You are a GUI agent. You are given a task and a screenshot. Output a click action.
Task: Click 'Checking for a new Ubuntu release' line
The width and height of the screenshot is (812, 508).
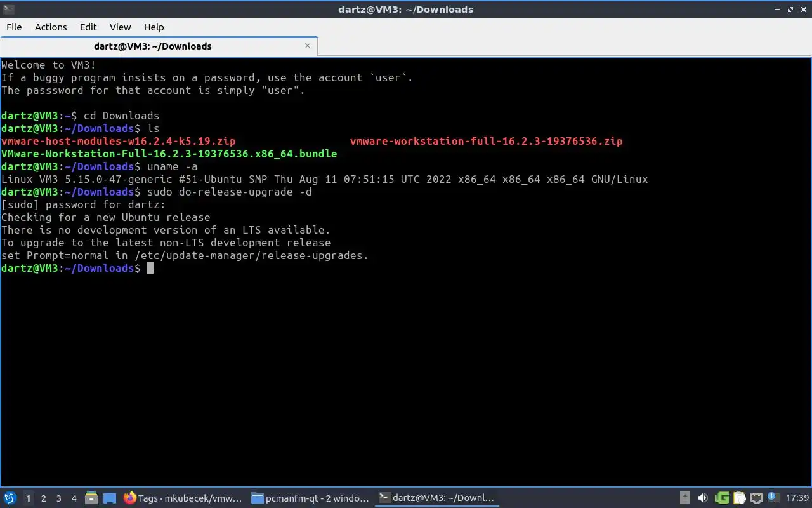(x=106, y=217)
